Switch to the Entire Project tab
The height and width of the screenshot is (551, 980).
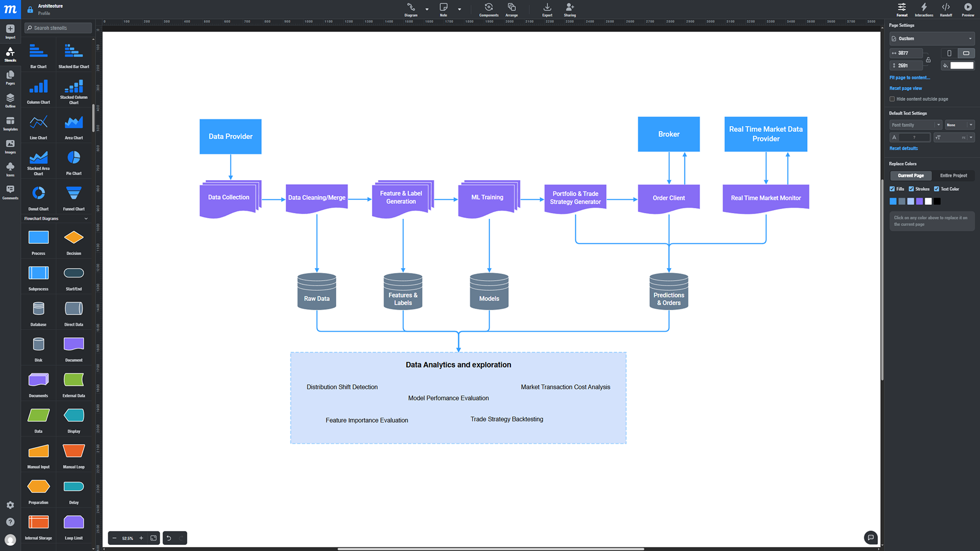[x=954, y=176]
